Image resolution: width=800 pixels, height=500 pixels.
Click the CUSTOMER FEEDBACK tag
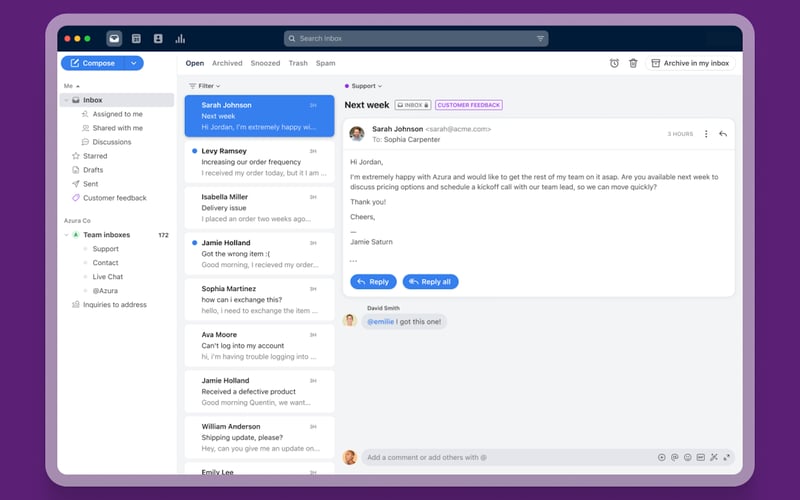pyautogui.click(x=469, y=105)
